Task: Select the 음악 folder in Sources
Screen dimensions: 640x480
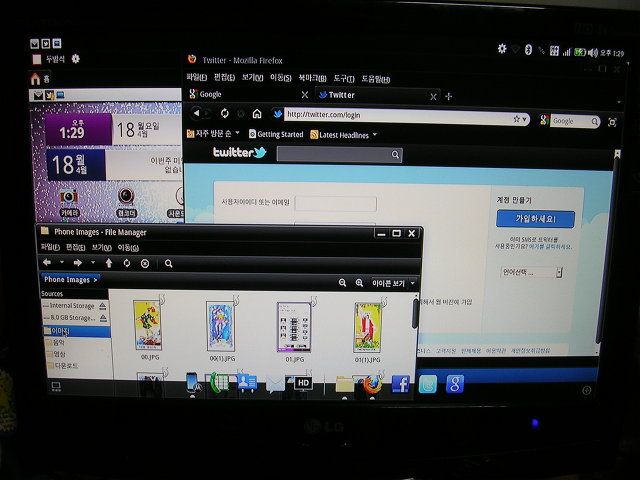Action: pos(59,343)
